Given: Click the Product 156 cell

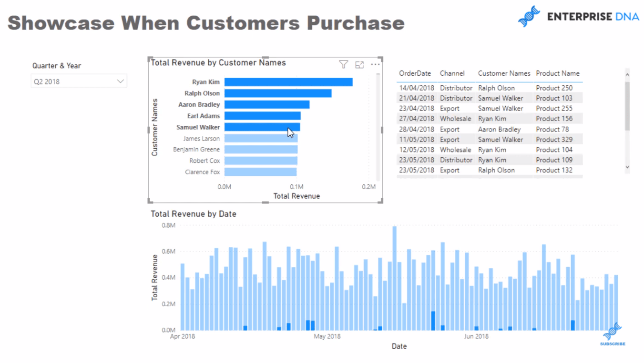Looking at the screenshot, I should (554, 119).
